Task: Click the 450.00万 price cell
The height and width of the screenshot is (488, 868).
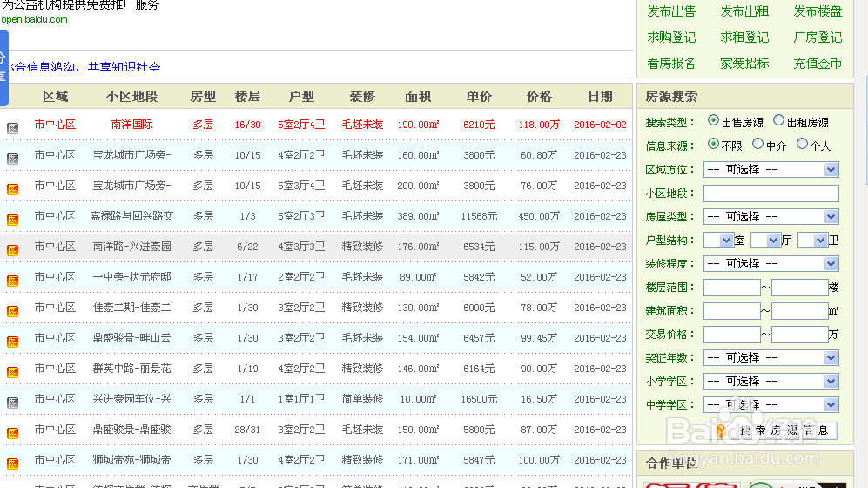Action: 539,216
